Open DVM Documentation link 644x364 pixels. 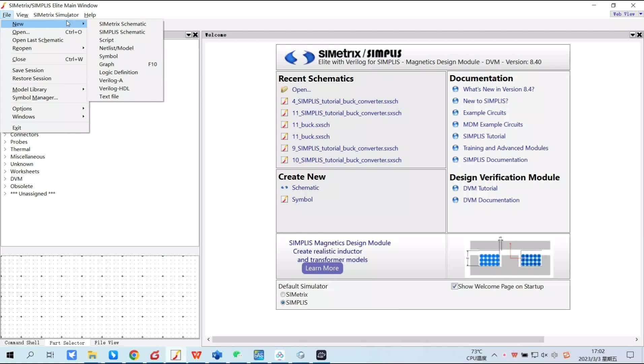491,200
